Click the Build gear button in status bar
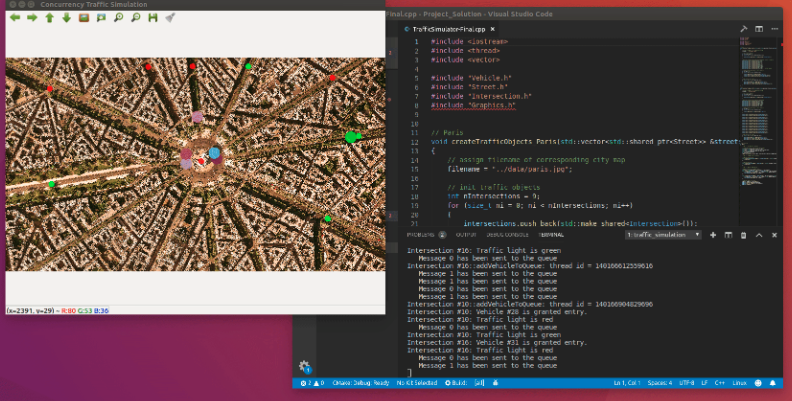Screen dimensions: 792x401 (x=456, y=383)
